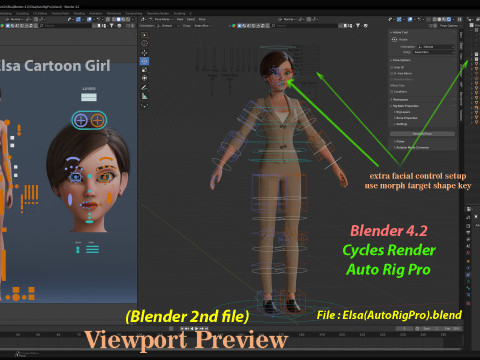The image size is (480, 360).
Task: Open the Rendering workspace tab
Action: pyautogui.click(x=114, y=13)
